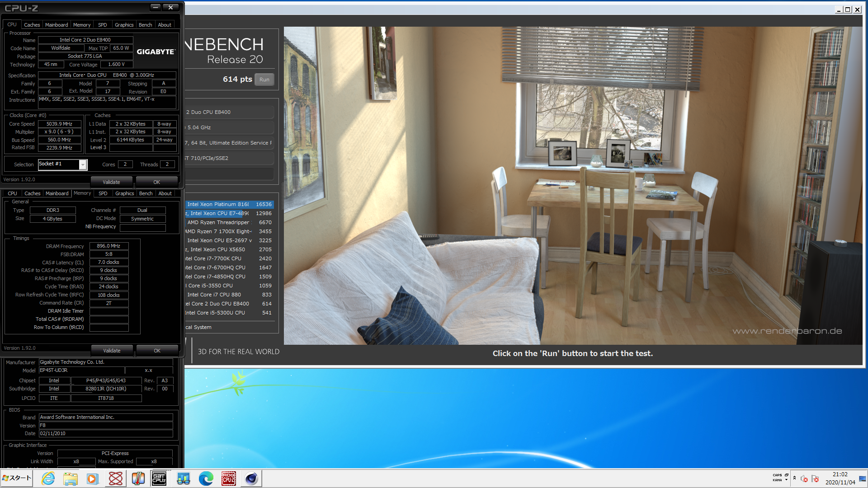
Task: Minimize the top CPU-Z window
Action: (156, 7)
